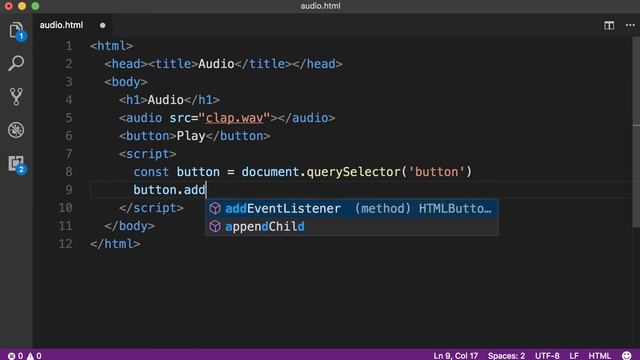Image resolution: width=640 pixels, height=360 pixels.
Task: Choose appendChild from the suggestion list
Action: 351,227
